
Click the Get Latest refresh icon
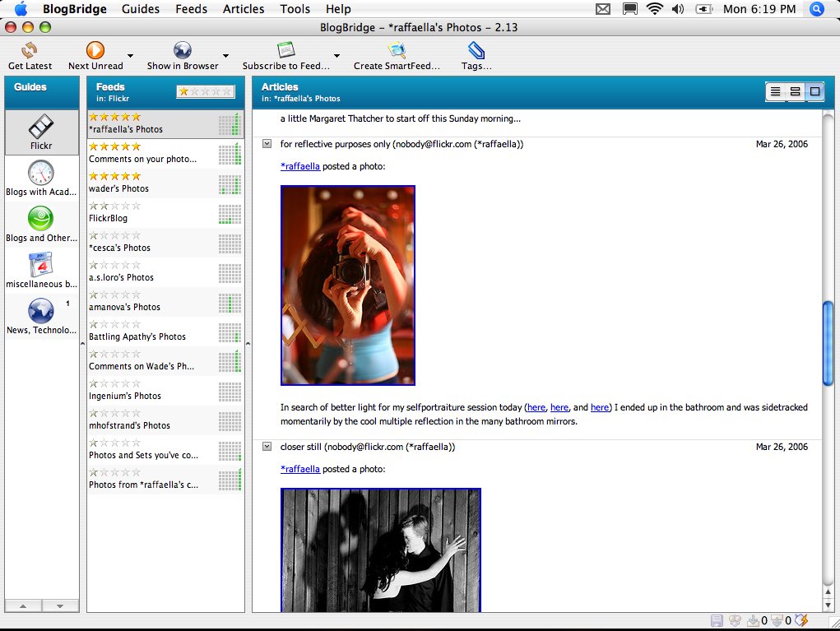click(x=30, y=51)
